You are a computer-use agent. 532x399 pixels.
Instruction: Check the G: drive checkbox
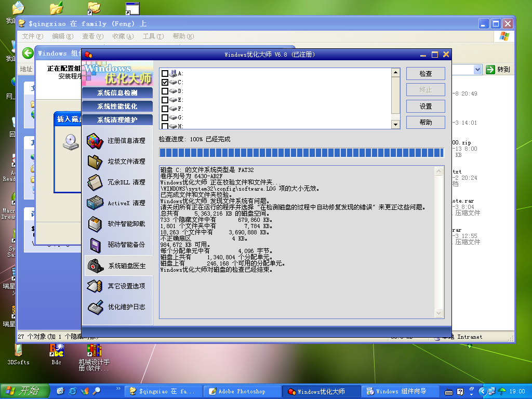165,117
